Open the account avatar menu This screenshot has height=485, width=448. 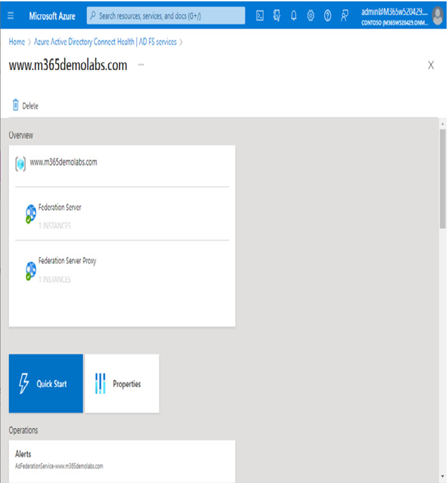coord(438,16)
